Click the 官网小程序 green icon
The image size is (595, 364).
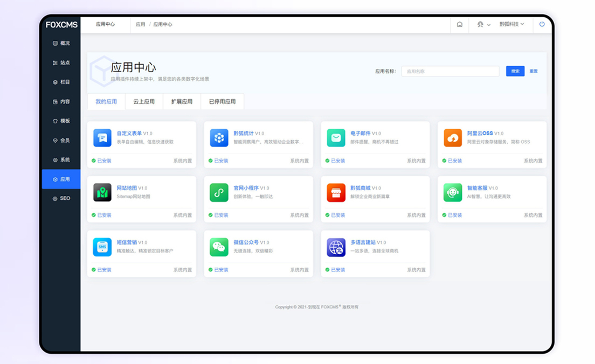pyautogui.click(x=219, y=192)
